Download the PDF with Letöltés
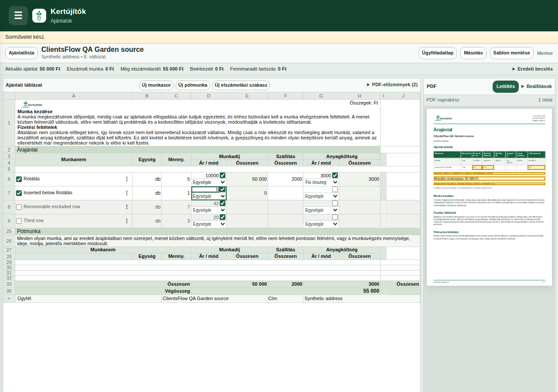558x392 pixels. tap(506, 87)
